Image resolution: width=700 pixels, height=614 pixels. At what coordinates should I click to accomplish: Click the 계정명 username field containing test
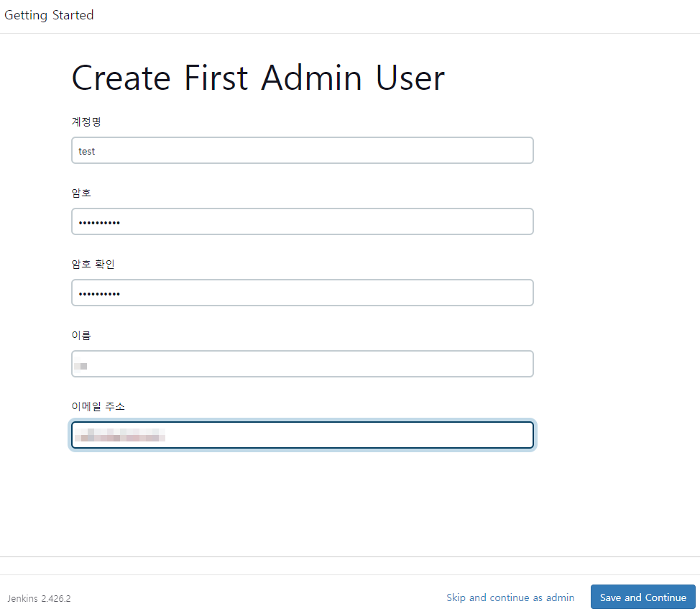point(303,150)
